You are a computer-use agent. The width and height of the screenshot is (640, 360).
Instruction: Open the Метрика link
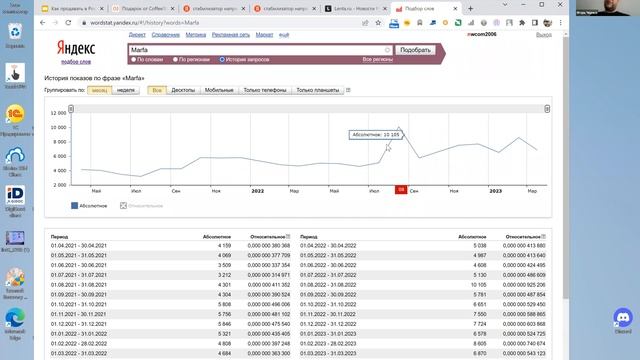[x=196, y=35]
